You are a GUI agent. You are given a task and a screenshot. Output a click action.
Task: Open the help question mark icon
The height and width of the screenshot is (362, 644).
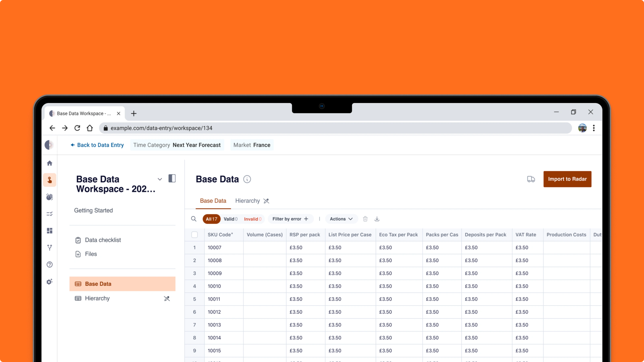[50, 265]
